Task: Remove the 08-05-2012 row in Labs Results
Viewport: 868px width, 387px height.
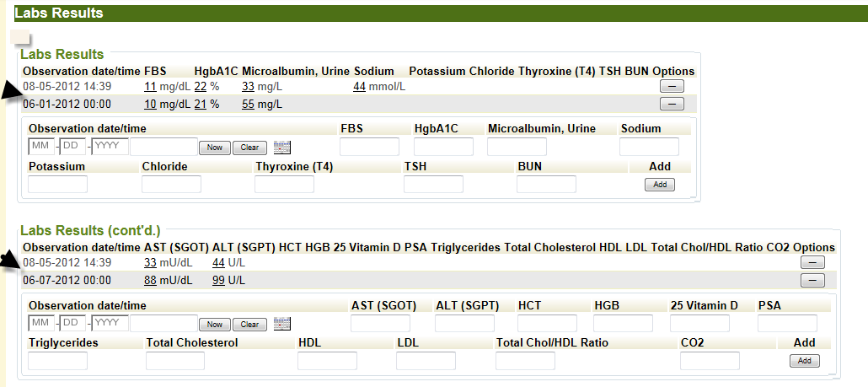Action: point(671,87)
